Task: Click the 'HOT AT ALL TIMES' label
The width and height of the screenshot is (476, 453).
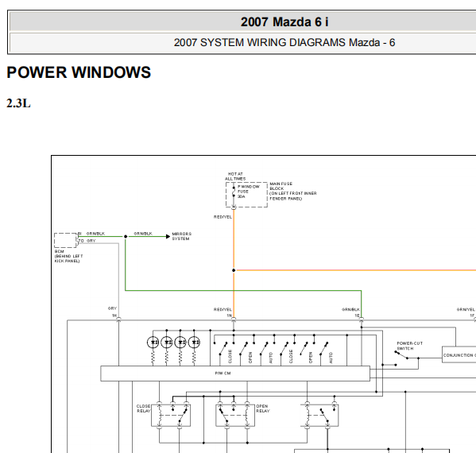Action: 235,176
